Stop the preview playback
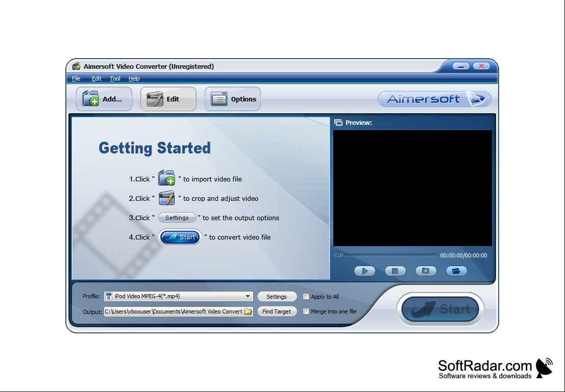Screen dimensions: 565x392 click(x=395, y=271)
